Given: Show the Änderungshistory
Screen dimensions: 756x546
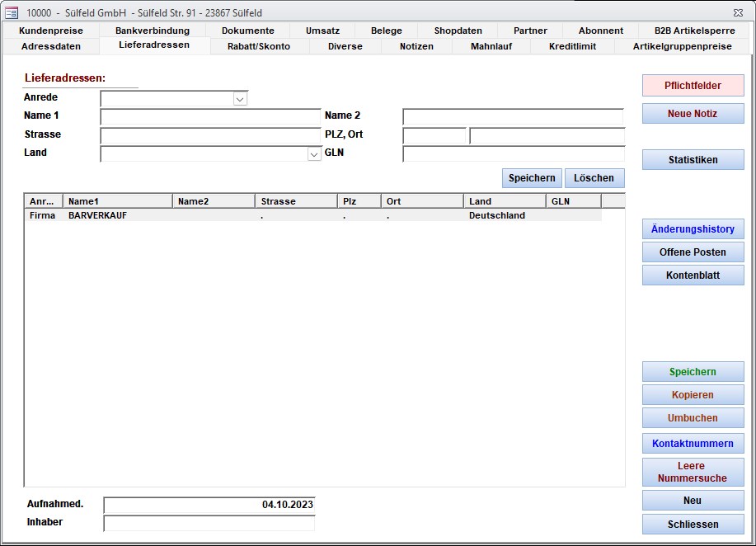Looking at the screenshot, I should [x=693, y=229].
